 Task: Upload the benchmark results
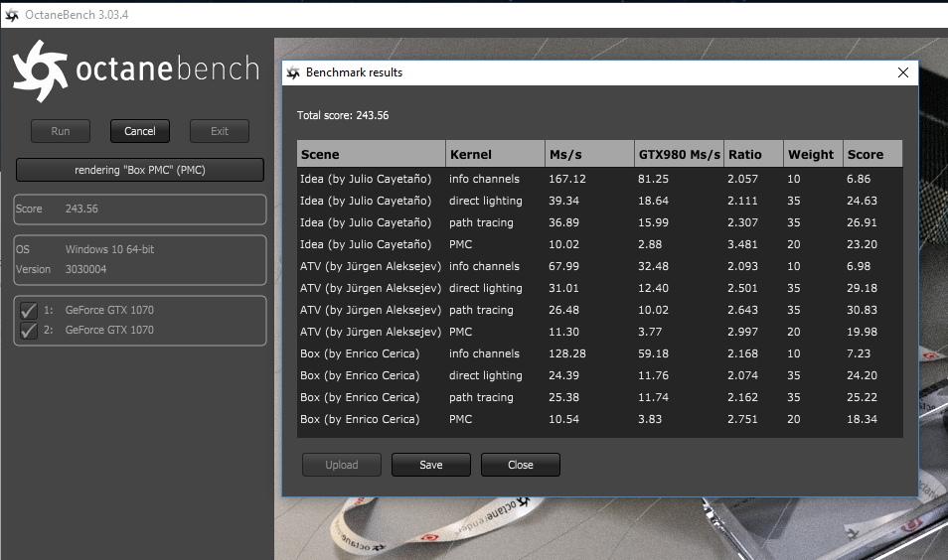point(342,465)
